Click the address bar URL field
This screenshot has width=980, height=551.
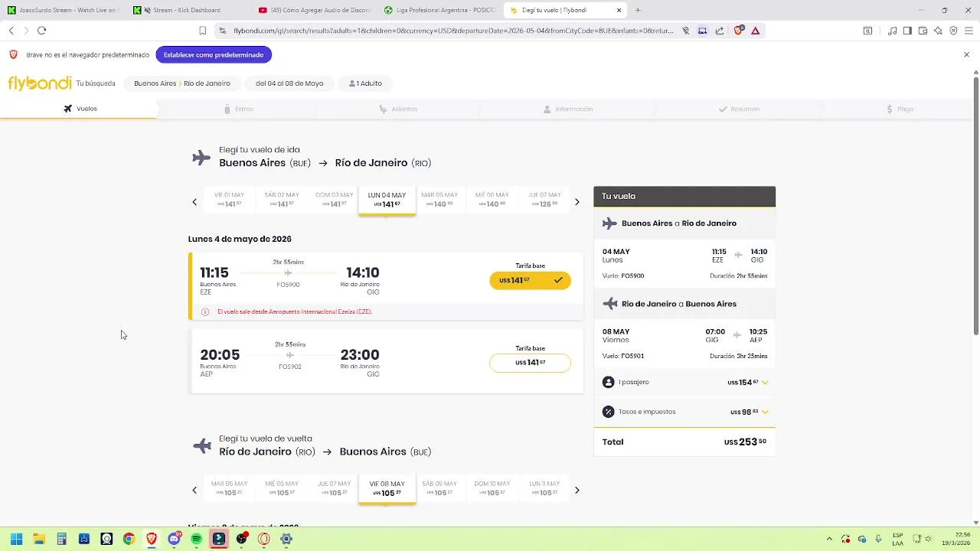453,31
